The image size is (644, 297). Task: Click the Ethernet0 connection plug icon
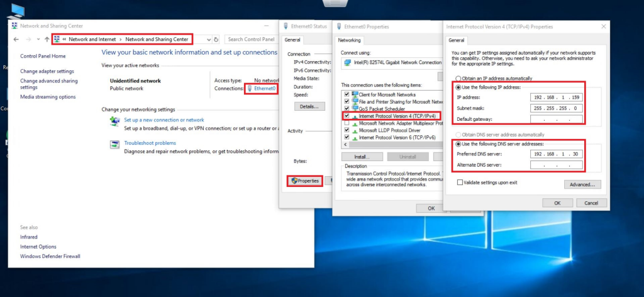[x=250, y=89]
